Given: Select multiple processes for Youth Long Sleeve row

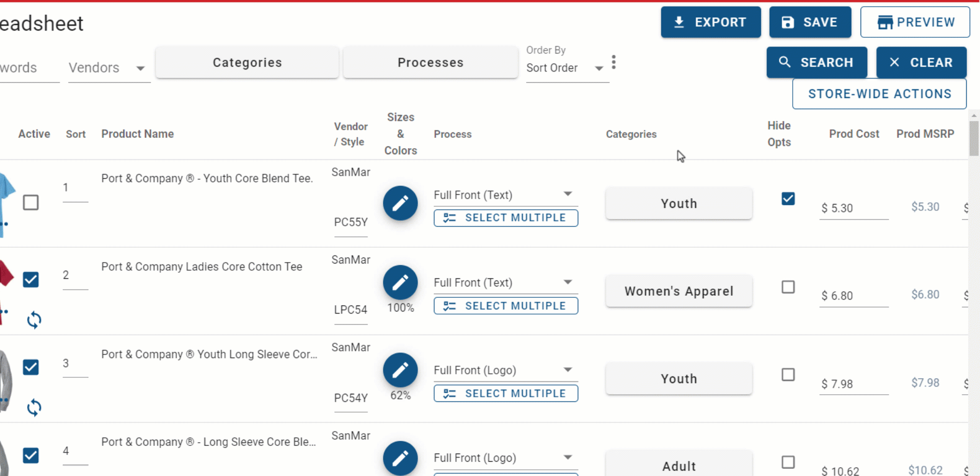Looking at the screenshot, I should pos(506,394).
